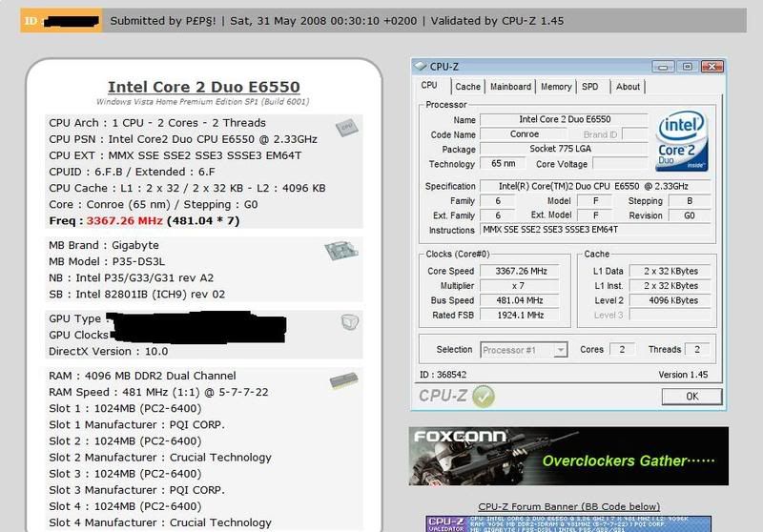Screen dimensions: 763x532
Task: Open the Memory tab
Action: (x=556, y=87)
